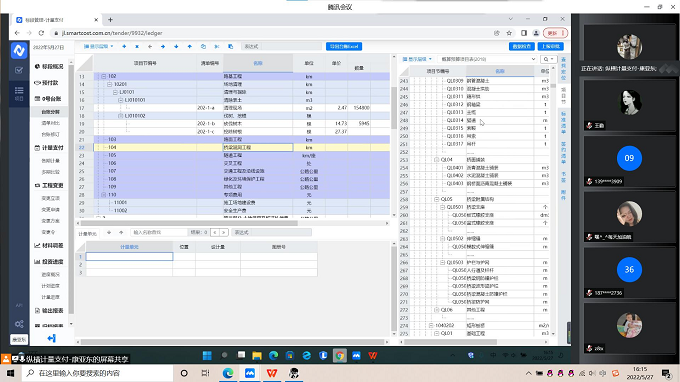The image size is (680, 382).
Task: Click the down arrow move-down toolbar icon
Action: click(x=176, y=46)
